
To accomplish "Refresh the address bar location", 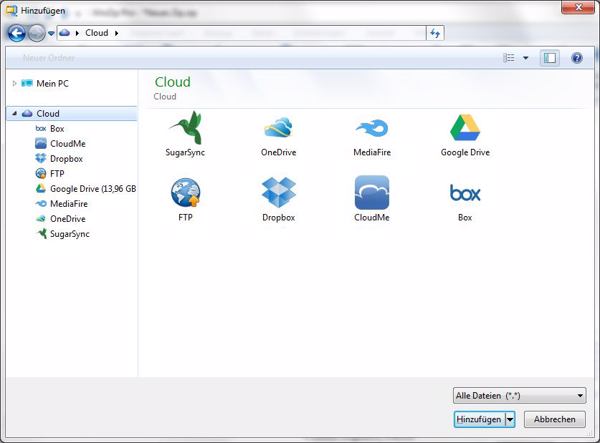I will click(435, 33).
